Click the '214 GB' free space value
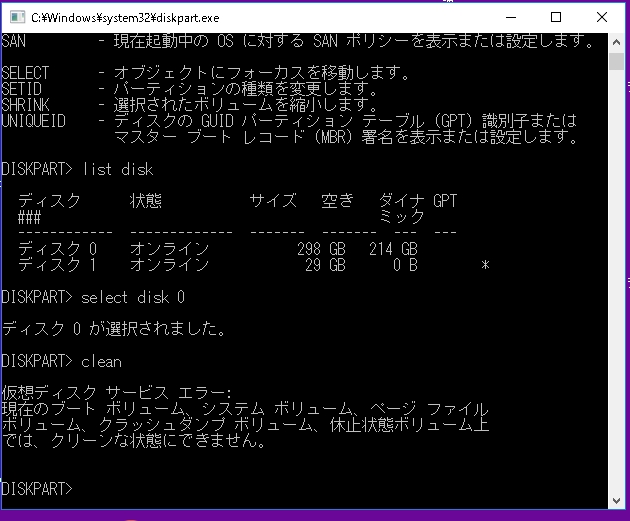 click(393, 249)
